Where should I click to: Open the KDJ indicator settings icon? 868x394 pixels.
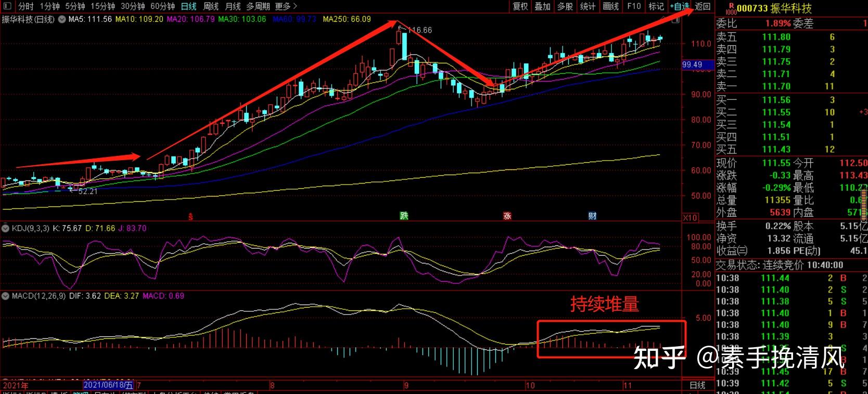pyautogui.click(x=6, y=228)
